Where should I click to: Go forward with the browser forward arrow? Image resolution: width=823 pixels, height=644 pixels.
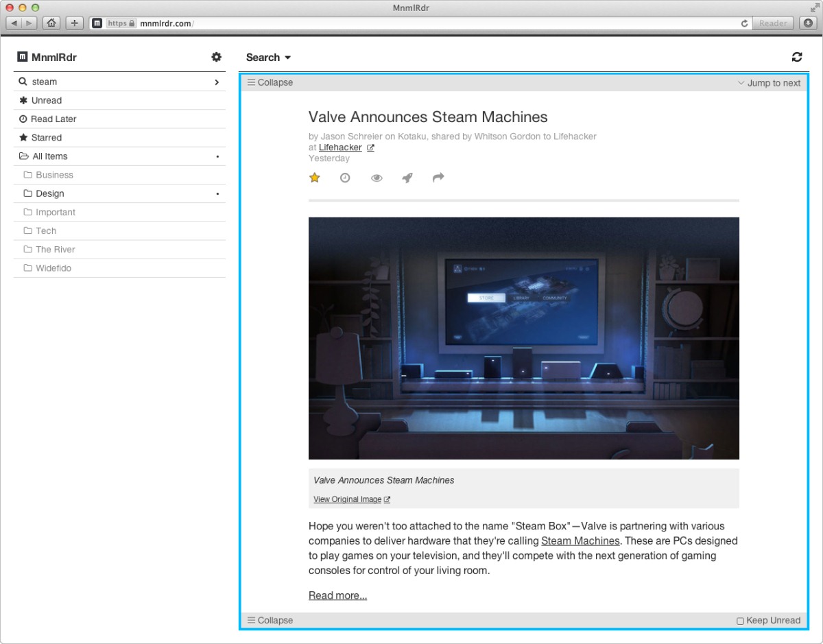(x=29, y=23)
